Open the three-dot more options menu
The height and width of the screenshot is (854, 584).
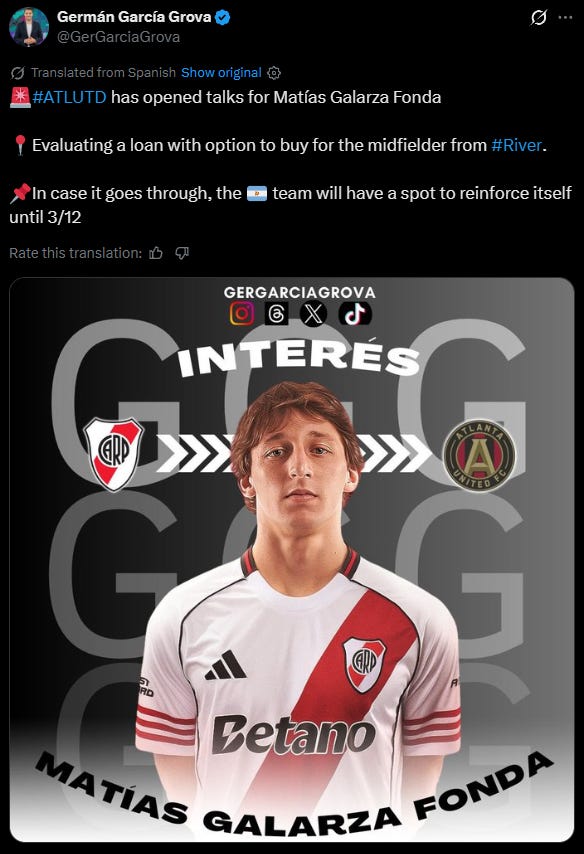[565, 17]
